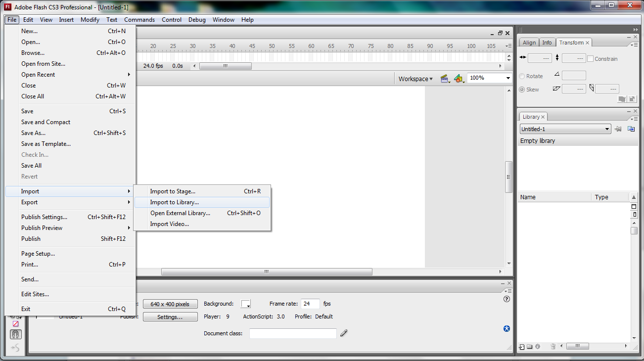The image size is (644, 361).
Task: Click the Library trash delete icon
Action: [553, 347]
